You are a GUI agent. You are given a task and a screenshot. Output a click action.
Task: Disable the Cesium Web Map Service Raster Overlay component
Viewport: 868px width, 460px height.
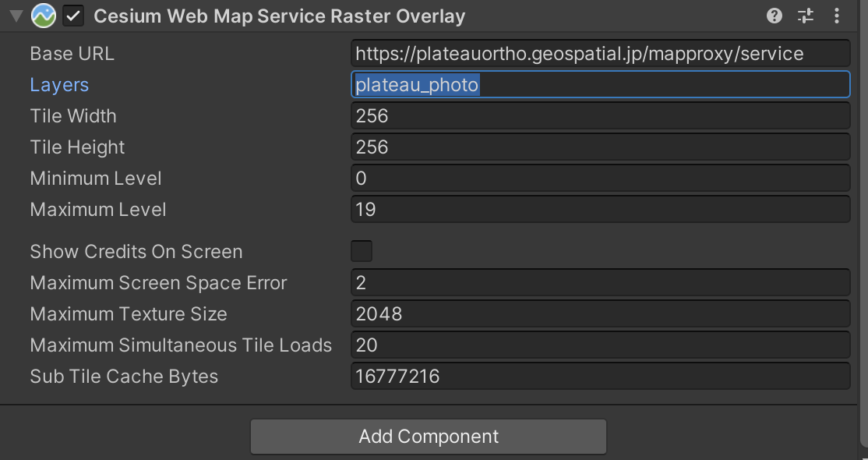click(73, 16)
